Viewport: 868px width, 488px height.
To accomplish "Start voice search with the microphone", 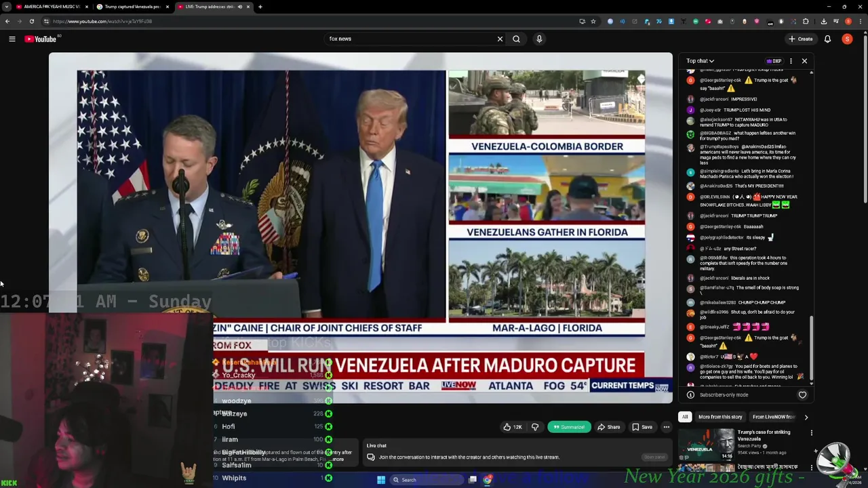I will [x=539, y=39].
